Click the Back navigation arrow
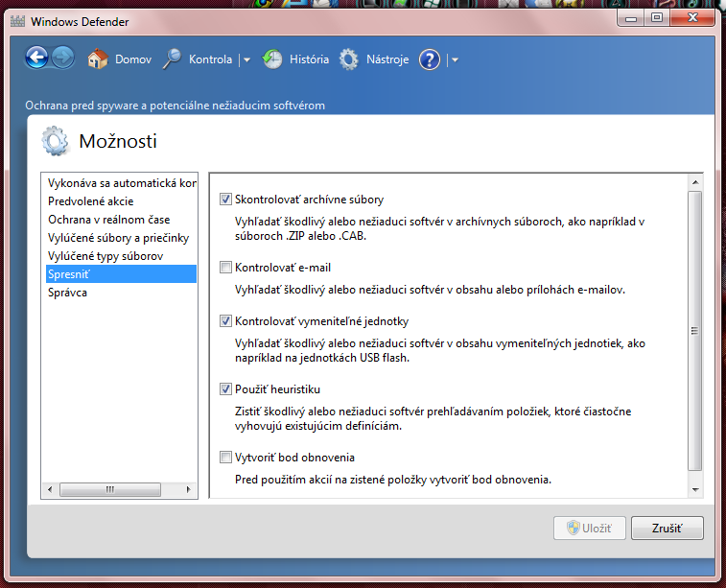 (36, 59)
